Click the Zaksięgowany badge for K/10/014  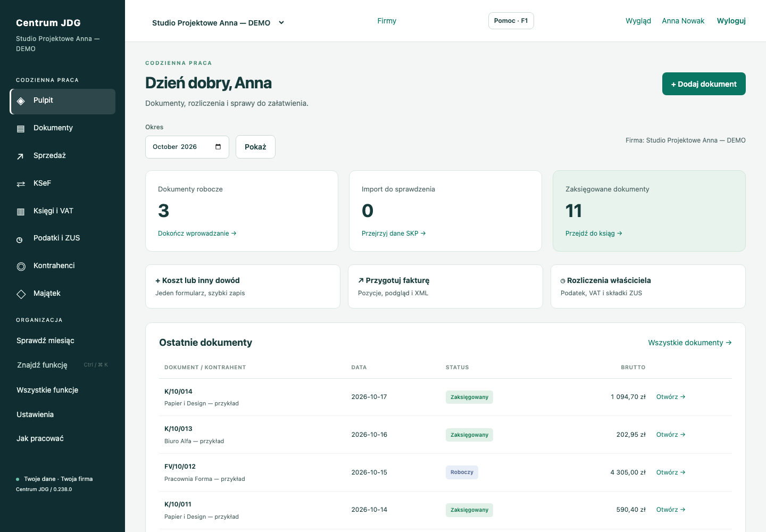click(469, 397)
